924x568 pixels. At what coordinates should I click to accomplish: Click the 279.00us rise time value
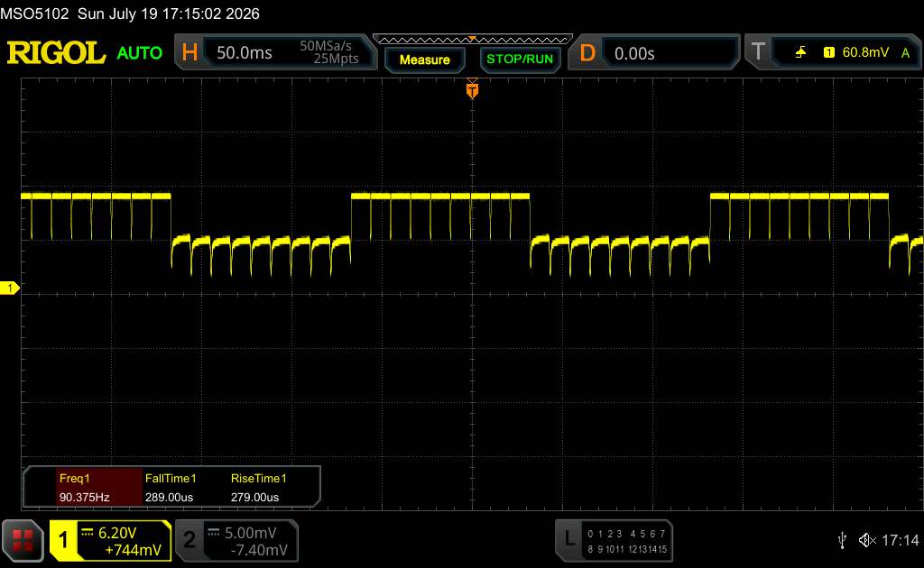point(254,498)
